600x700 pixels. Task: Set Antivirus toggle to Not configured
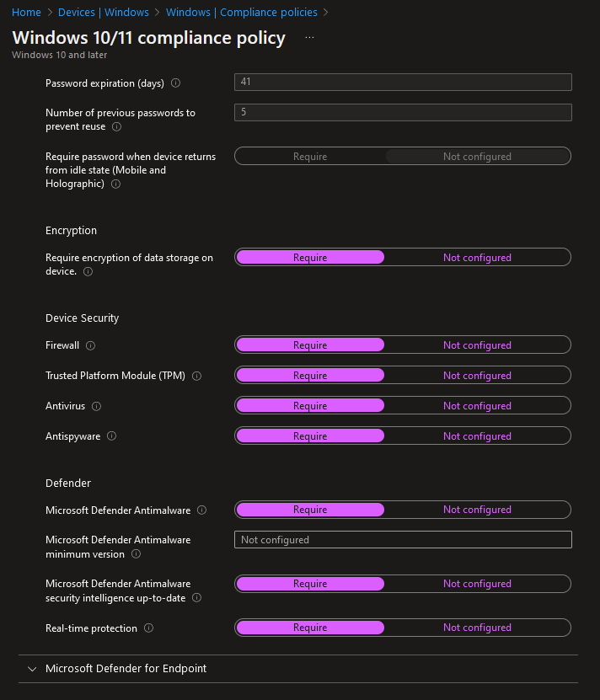[x=477, y=406]
